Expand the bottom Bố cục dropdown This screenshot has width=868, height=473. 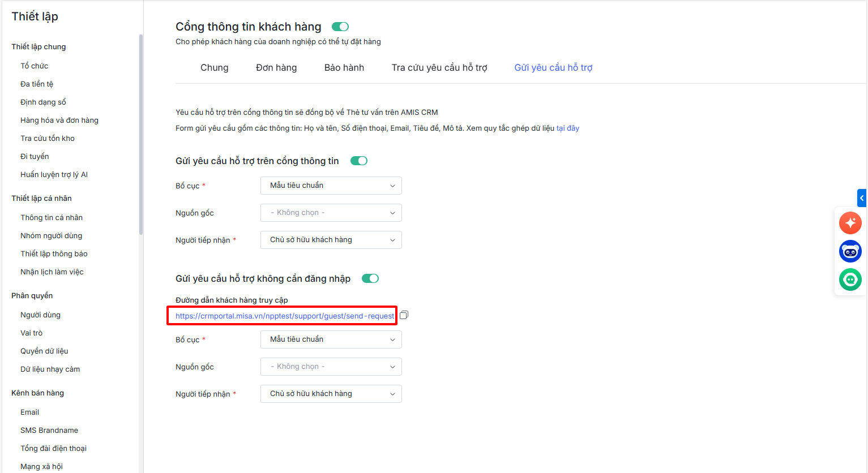click(331, 339)
